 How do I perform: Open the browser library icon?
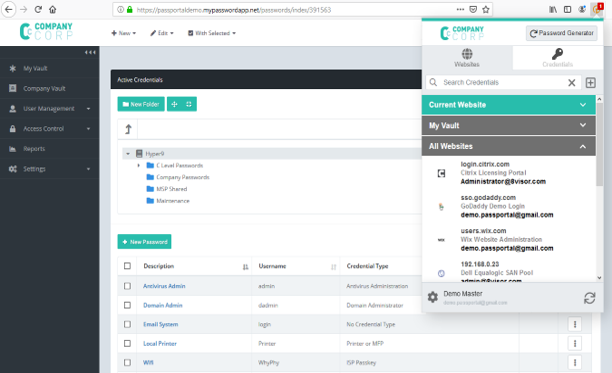(x=553, y=9)
